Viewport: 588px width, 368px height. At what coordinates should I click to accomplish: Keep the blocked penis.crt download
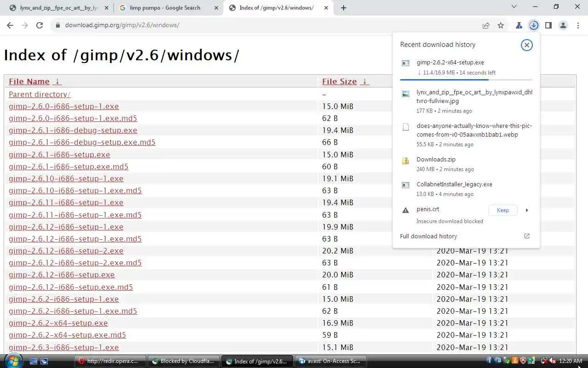[x=503, y=210]
